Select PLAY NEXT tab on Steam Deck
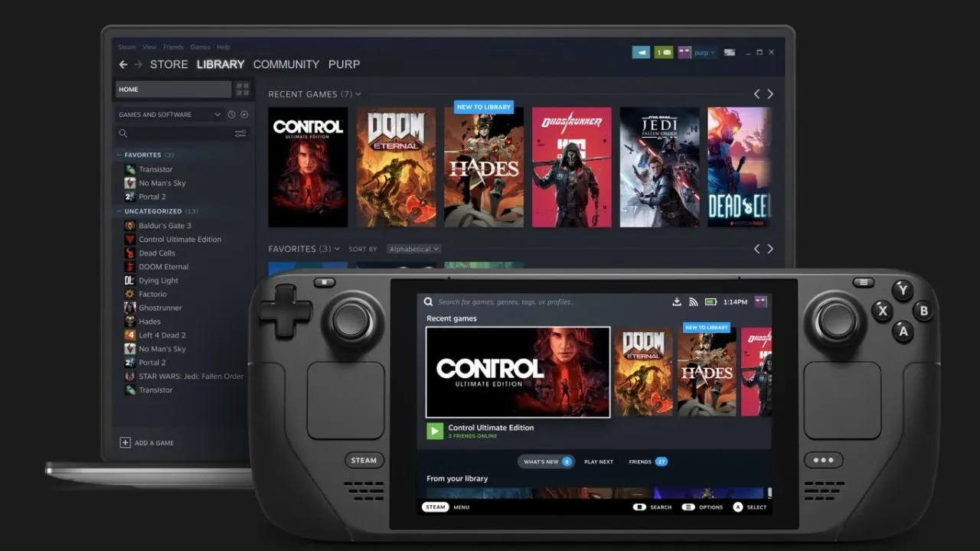Image resolution: width=980 pixels, height=551 pixels. (x=599, y=462)
